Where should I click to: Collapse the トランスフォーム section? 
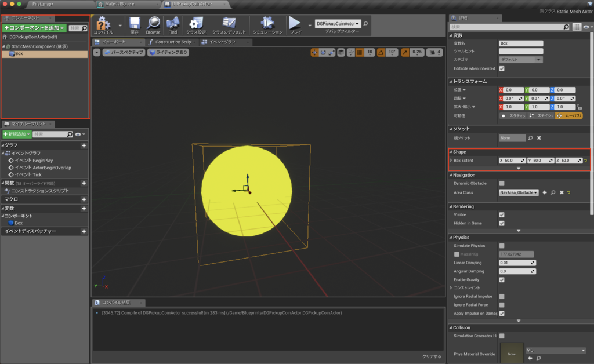pos(451,82)
